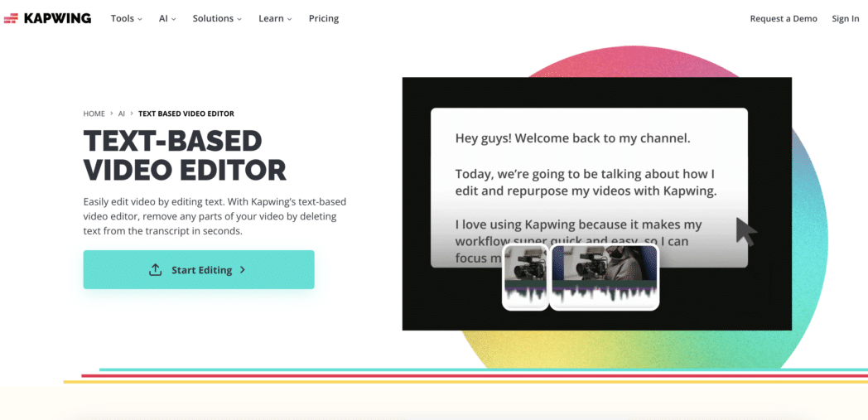
Task: Click the 'Today, we're going to be talking' paragraph
Action: pyautogui.click(x=586, y=183)
